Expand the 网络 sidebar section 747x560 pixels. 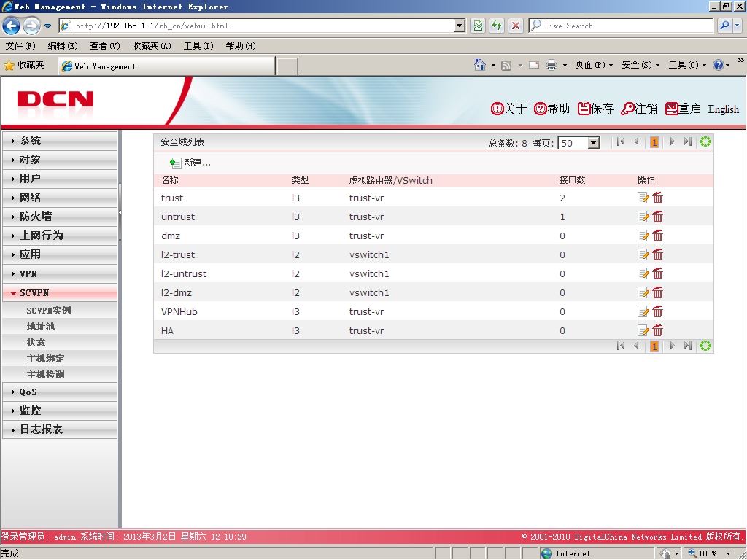tap(60, 198)
